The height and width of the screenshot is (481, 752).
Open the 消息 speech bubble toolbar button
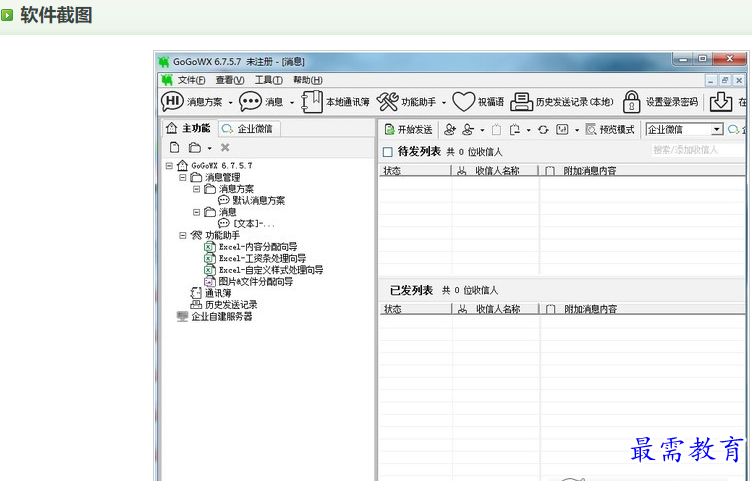coord(261,102)
